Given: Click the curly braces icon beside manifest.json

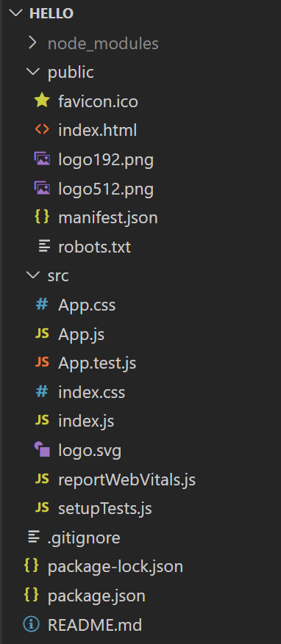Looking at the screenshot, I should [42, 217].
